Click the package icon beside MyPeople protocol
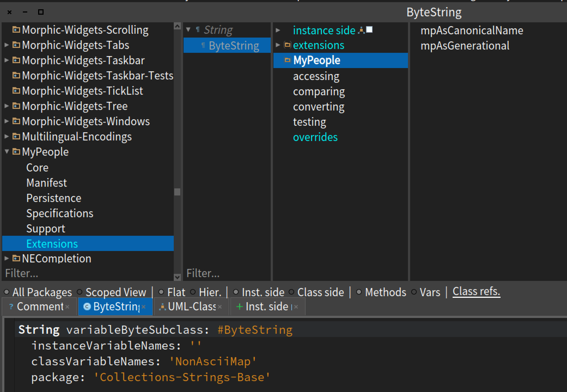 coord(288,60)
